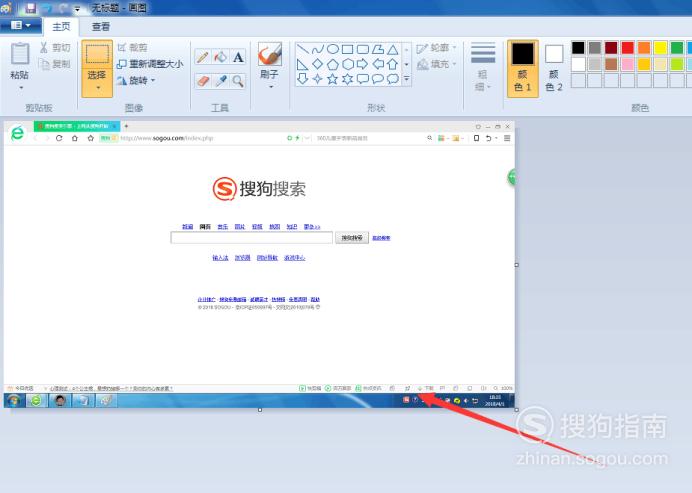Choose the Curve shape
Screen dimensions: 692x493
(318, 49)
